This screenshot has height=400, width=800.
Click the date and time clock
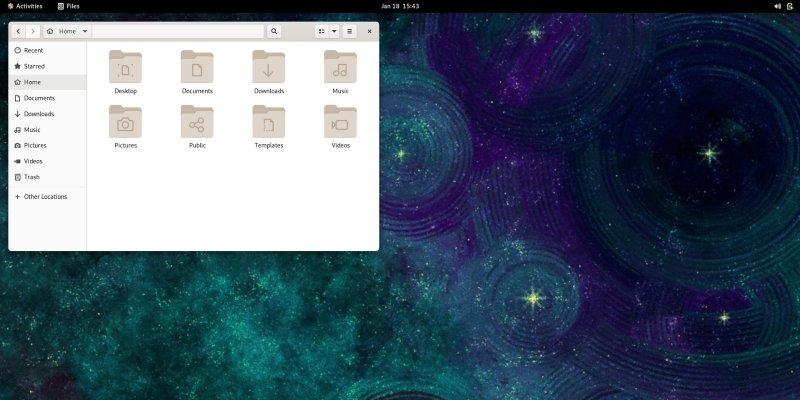pyautogui.click(x=399, y=6)
